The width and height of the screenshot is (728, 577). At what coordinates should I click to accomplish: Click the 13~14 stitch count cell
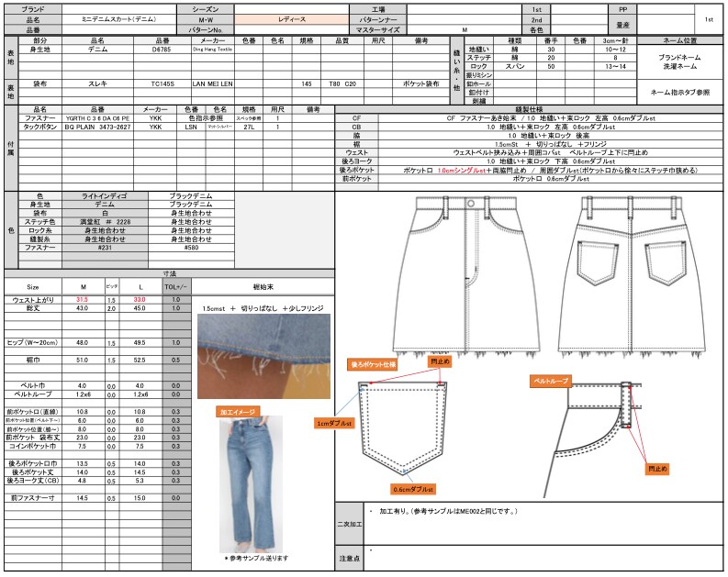(x=615, y=66)
